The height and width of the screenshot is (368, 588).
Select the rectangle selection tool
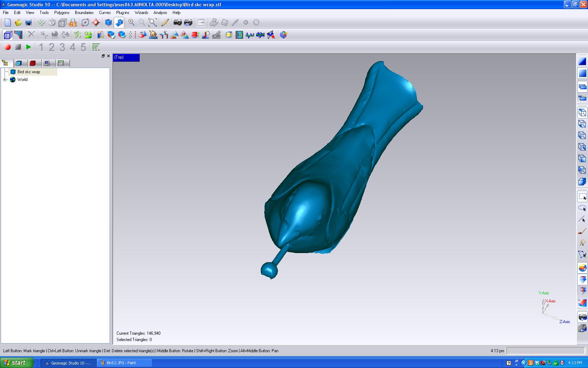[582, 197]
